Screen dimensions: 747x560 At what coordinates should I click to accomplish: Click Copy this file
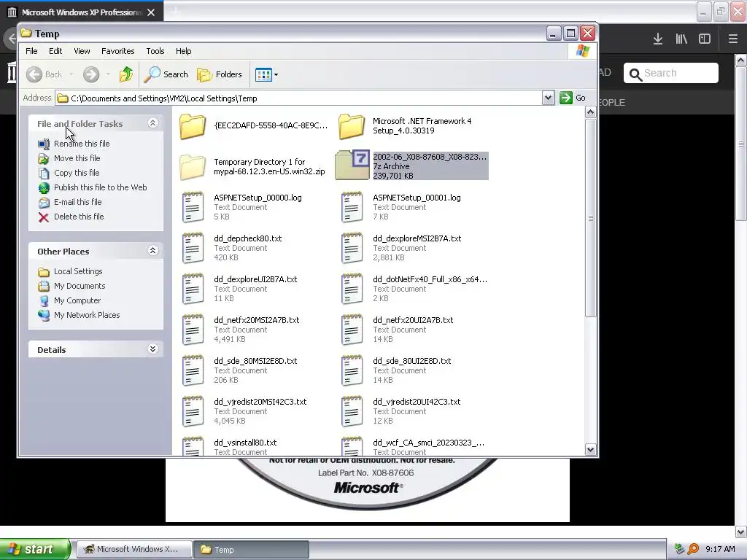(76, 173)
